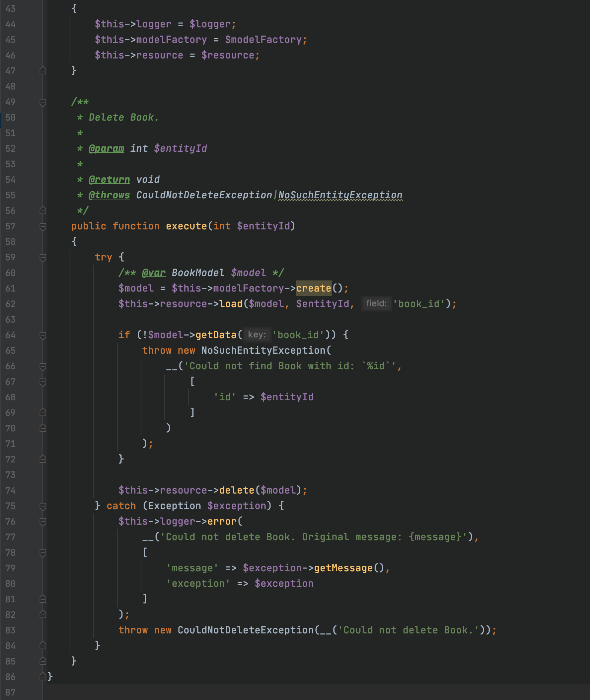This screenshot has height=700, width=590.
Task: Click the try keyword on line 59
Action: click(104, 257)
